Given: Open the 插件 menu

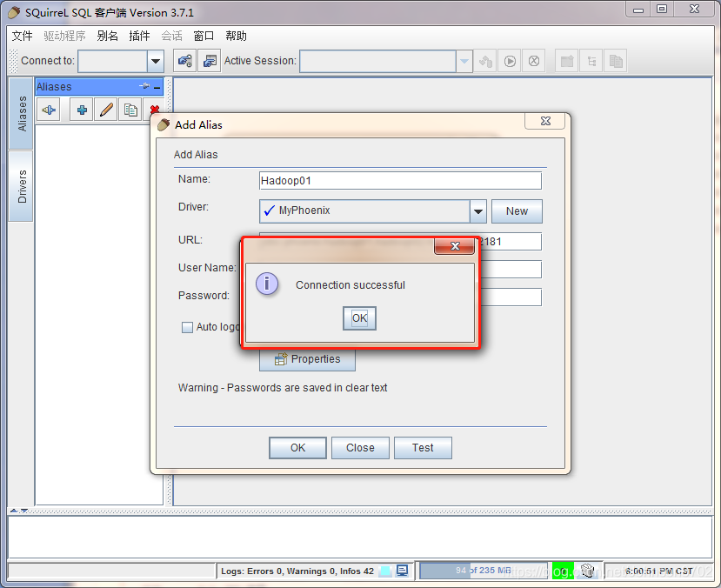Looking at the screenshot, I should click(x=139, y=36).
